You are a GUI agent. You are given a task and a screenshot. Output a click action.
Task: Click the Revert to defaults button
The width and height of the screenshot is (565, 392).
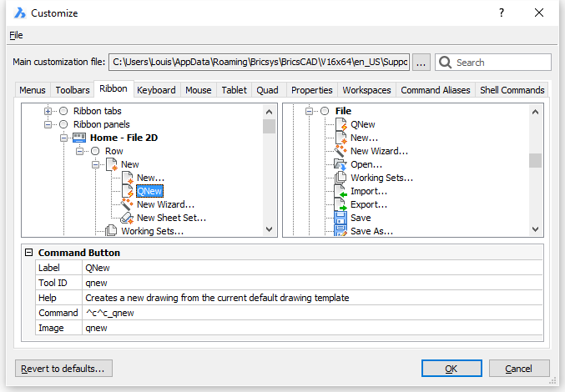(x=63, y=369)
